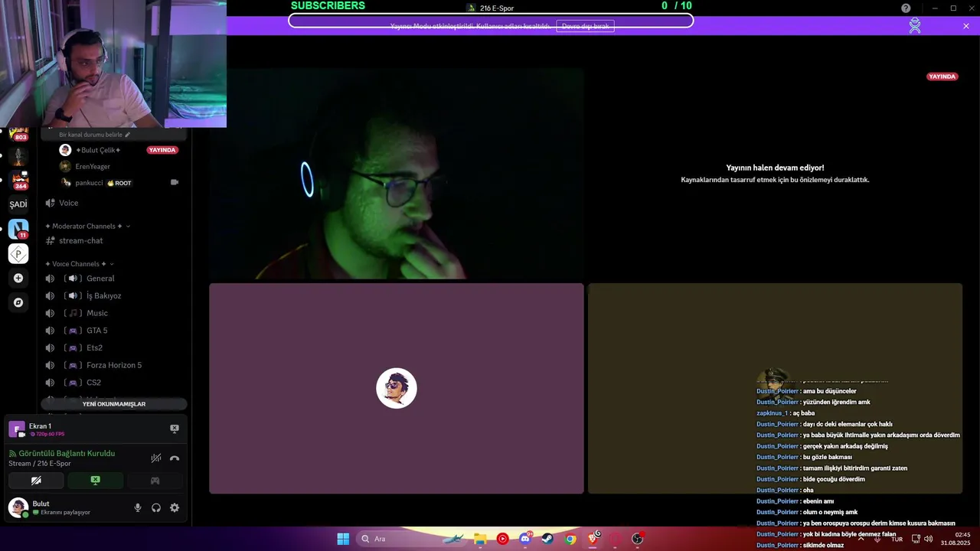Collapse the Voice Channels category
This screenshot has height=551, width=980.
[x=80, y=264]
